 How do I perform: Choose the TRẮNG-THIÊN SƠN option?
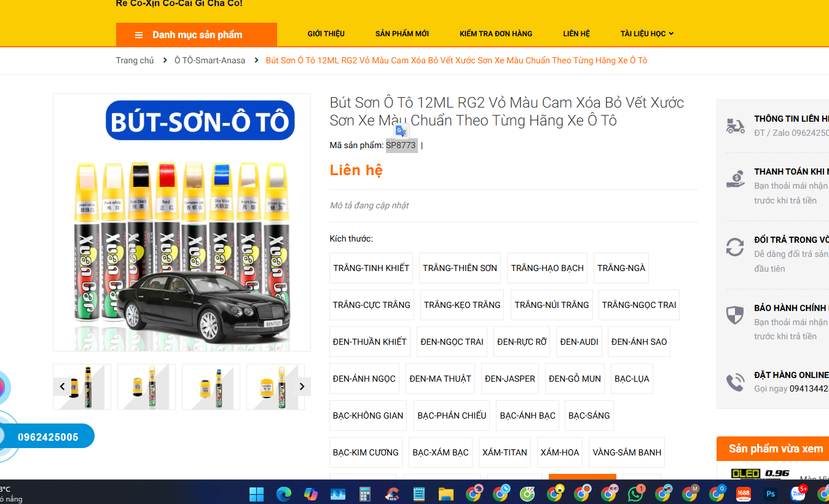click(460, 268)
